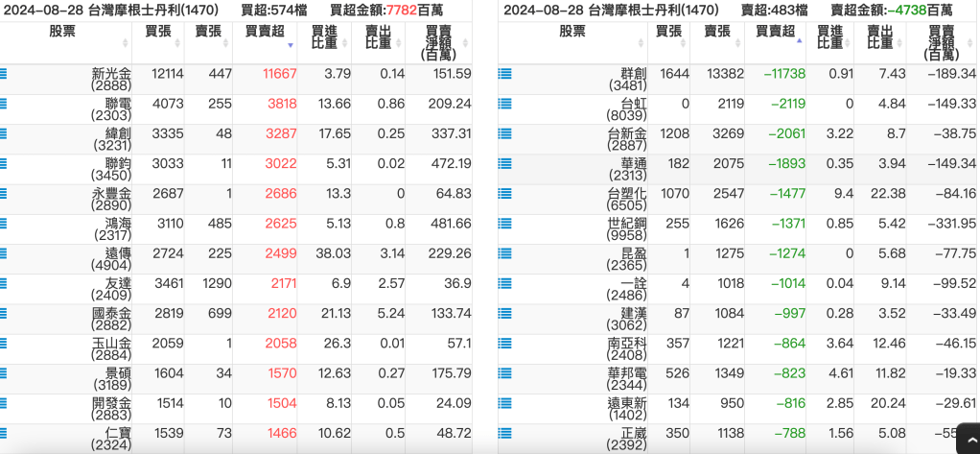
Task: Sort the sell-side table by 股票 header
Action: 572,36
